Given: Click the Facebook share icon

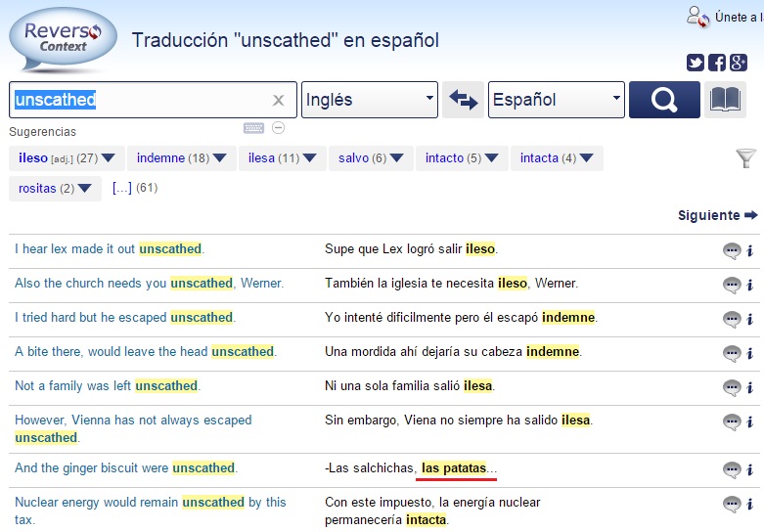Looking at the screenshot, I should [717, 63].
